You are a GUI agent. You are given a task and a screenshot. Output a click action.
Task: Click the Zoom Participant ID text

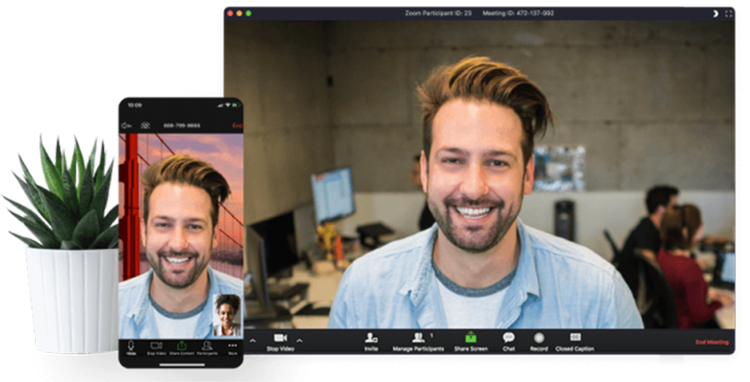439,13
